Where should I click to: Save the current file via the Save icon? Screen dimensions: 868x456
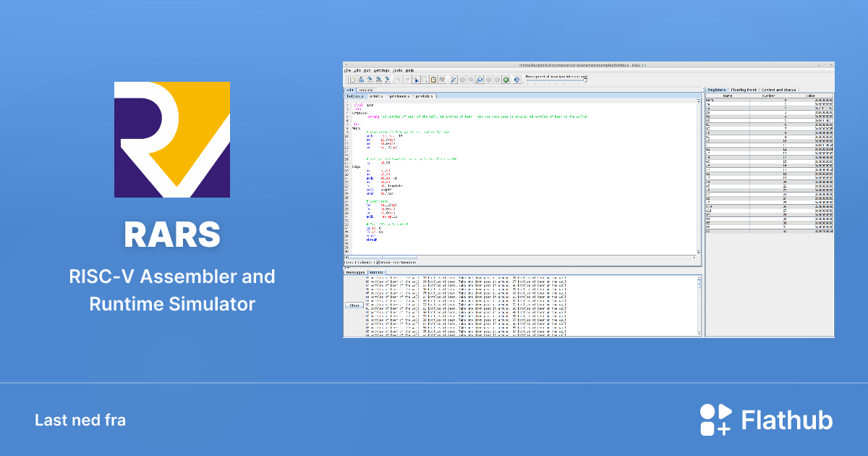pyautogui.click(x=369, y=79)
